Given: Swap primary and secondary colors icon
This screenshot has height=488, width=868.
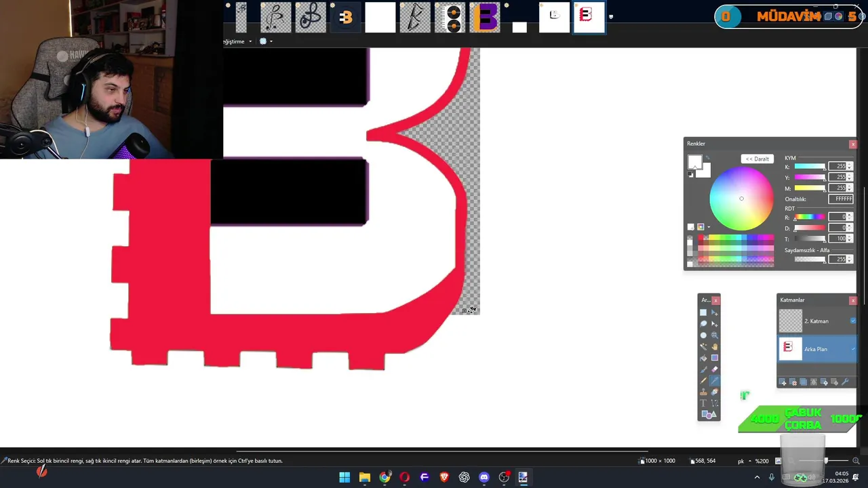Looking at the screenshot, I should point(707,157).
